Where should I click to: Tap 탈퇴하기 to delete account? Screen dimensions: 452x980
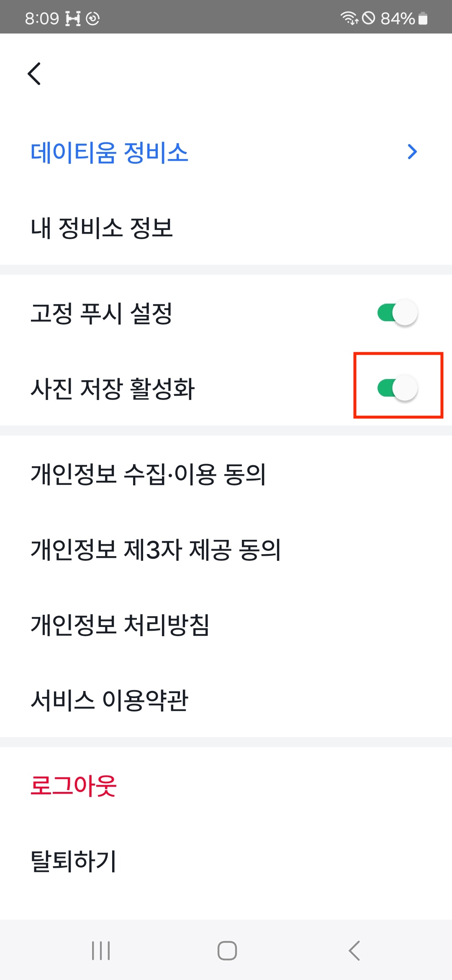74,861
